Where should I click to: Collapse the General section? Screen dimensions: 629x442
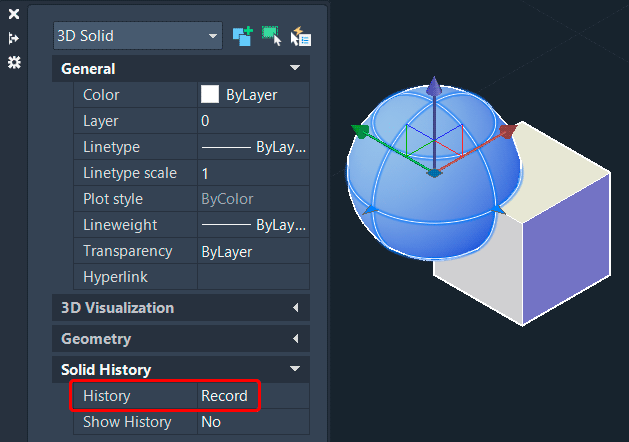(x=295, y=68)
